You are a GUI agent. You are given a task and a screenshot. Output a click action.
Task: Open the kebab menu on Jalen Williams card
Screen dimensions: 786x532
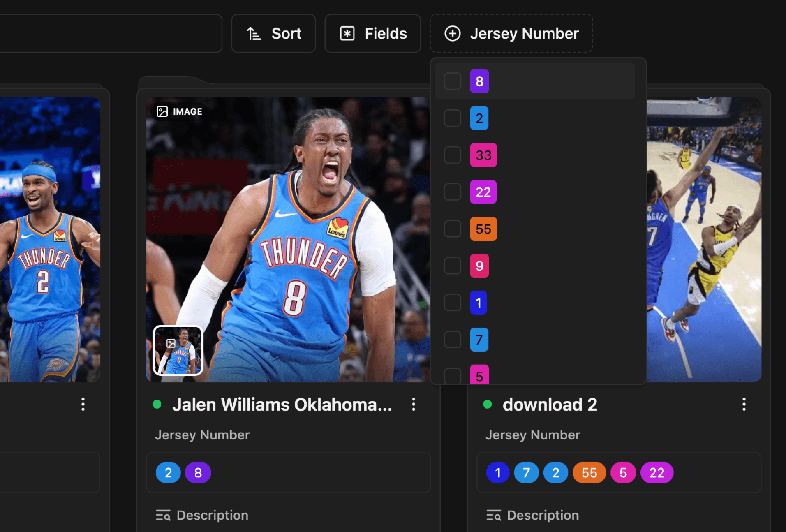coord(414,405)
